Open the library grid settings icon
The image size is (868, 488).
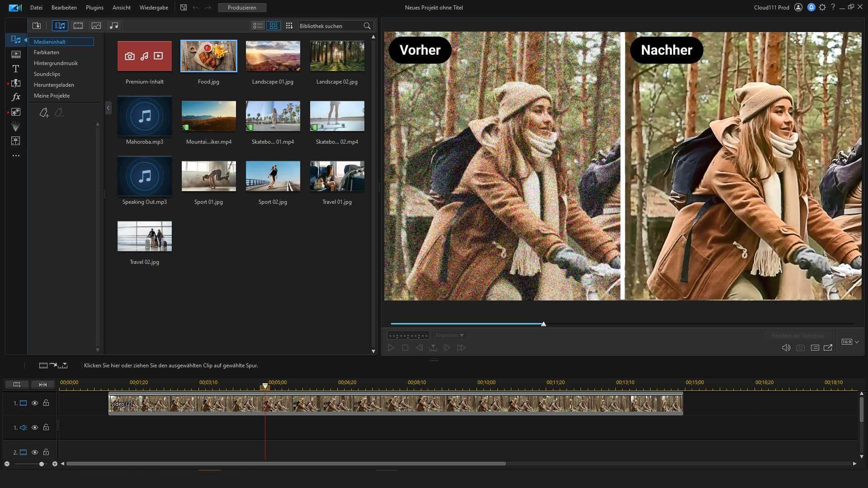pos(289,26)
